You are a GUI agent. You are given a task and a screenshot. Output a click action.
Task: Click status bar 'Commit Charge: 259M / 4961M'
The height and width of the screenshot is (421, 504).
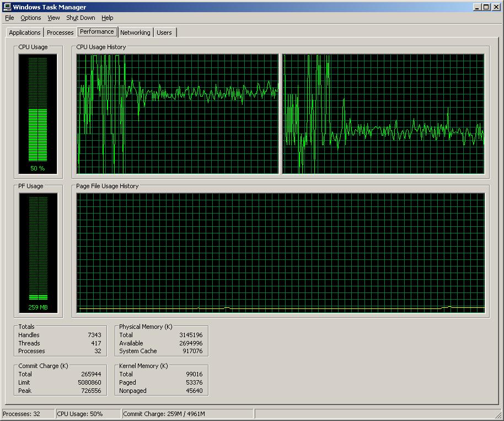tap(187, 414)
